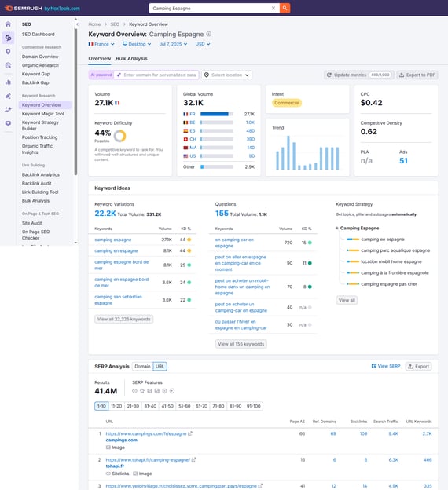Open Position Tracking in sidebar
This screenshot has height=490, width=448.
(40, 137)
